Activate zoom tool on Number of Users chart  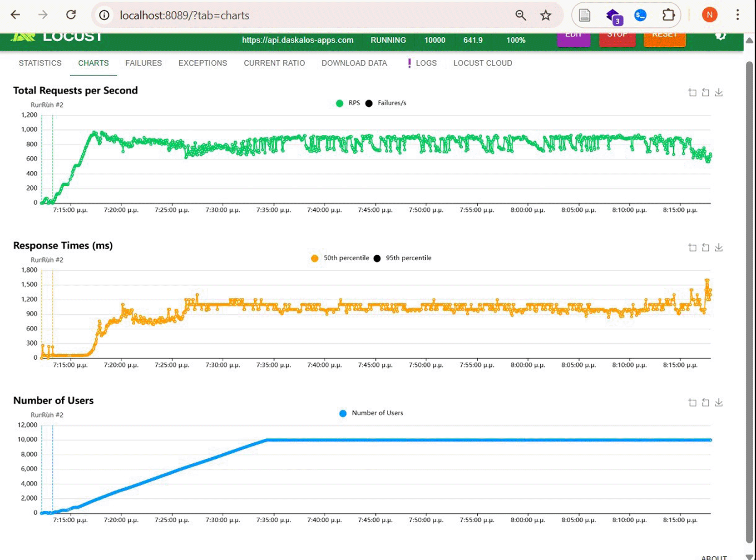coord(692,402)
